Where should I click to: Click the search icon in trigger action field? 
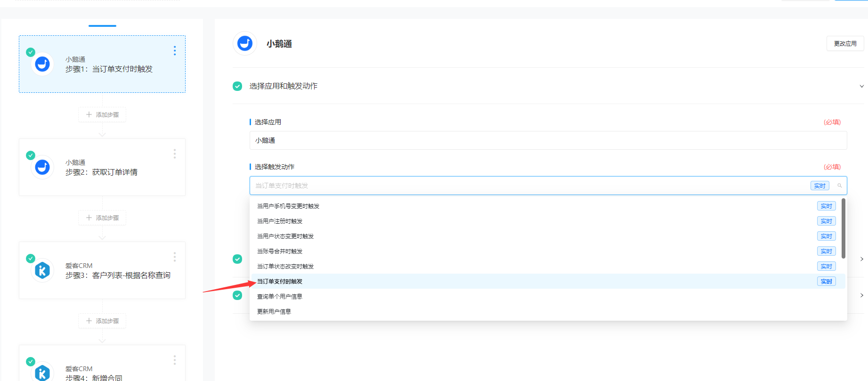[839, 186]
